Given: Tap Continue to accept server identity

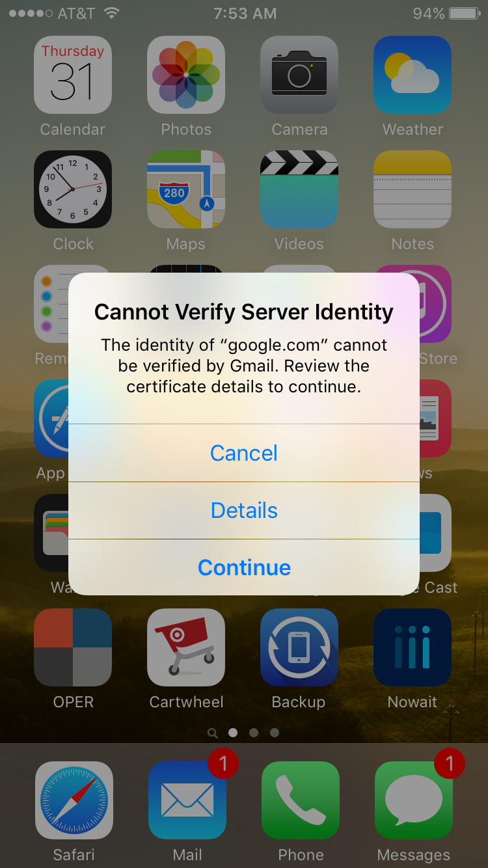Looking at the screenshot, I should (244, 567).
